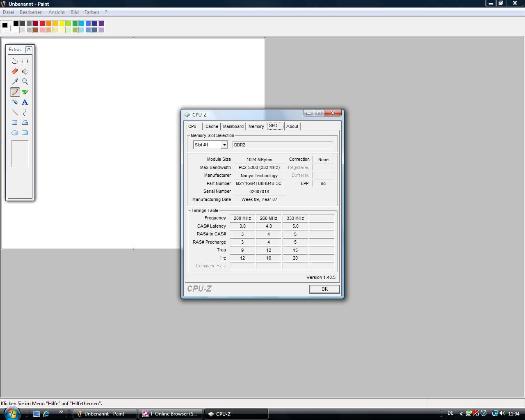Pick the brown color swatch

pyautogui.click(x=36, y=30)
